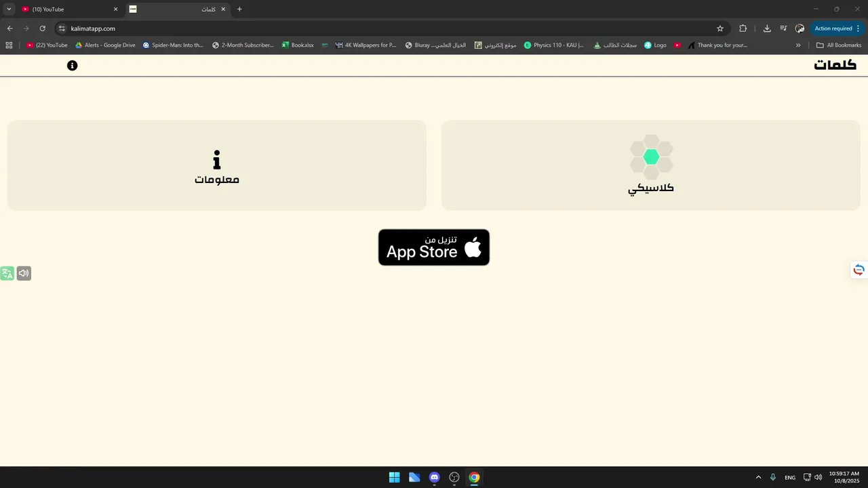This screenshot has width=868, height=488.
Task: Show hidden system tray icons
Action: coord(758,477)
